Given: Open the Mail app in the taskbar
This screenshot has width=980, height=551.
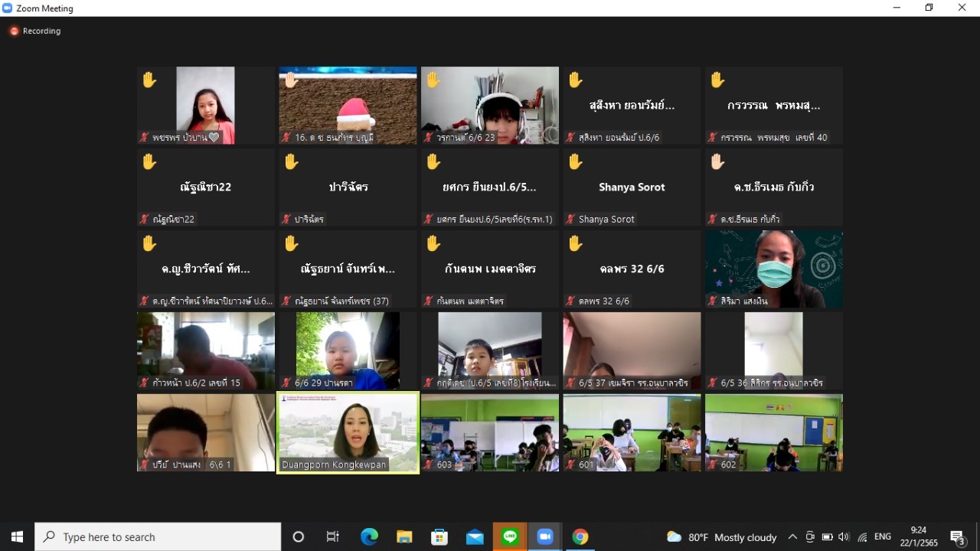Looking at the screenshot, I should 475,537.
